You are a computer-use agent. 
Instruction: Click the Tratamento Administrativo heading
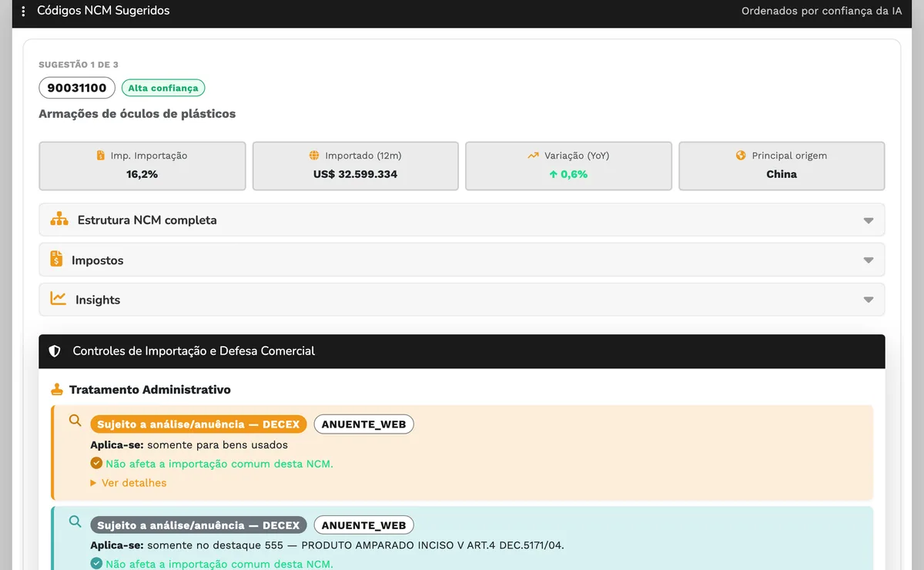click(x=150, y=390)
